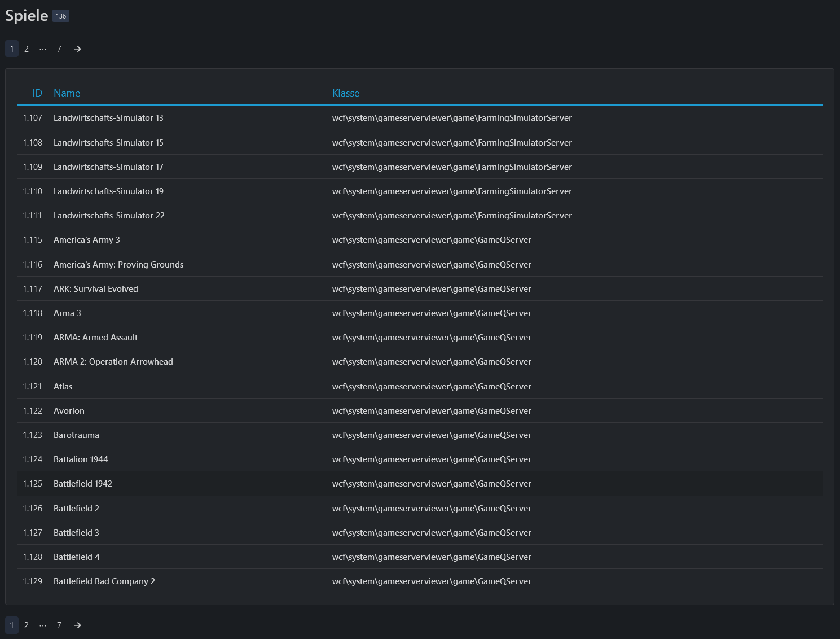Go to page 2 in top pagination

[x=27, y=49]
